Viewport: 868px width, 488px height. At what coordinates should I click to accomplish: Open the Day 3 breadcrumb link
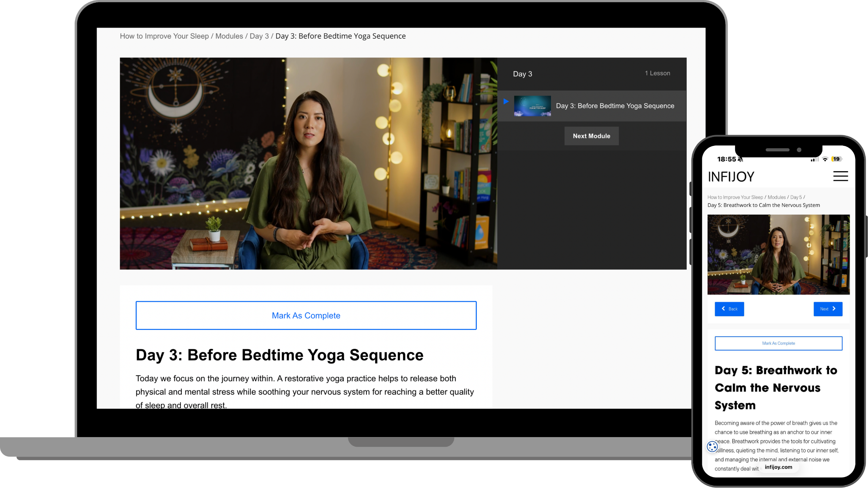click(x=259, y=36)
